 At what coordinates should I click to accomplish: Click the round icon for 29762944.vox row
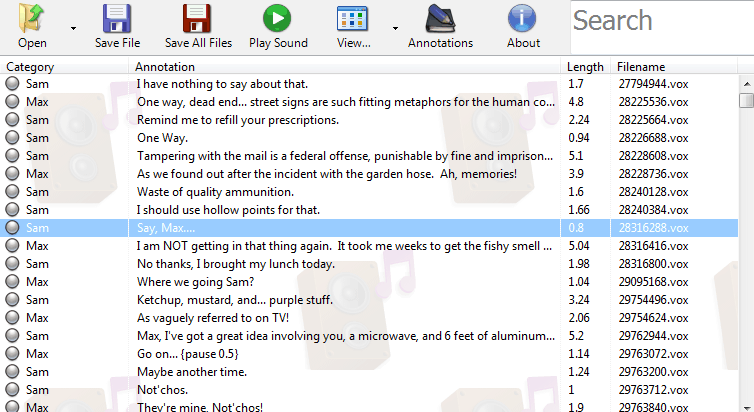tap(12, 336)
